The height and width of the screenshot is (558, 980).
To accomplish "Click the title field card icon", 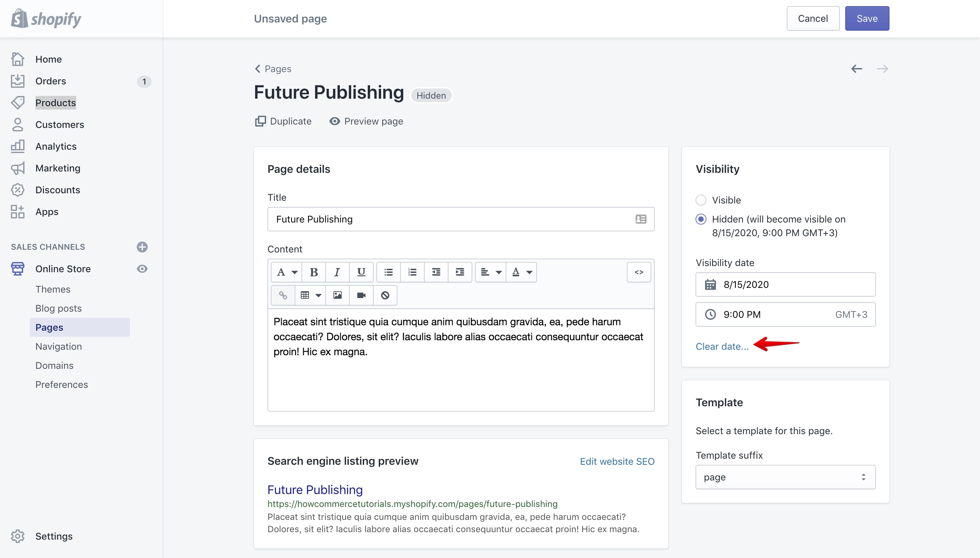I will pyautogui.click(x=641, y=219).
